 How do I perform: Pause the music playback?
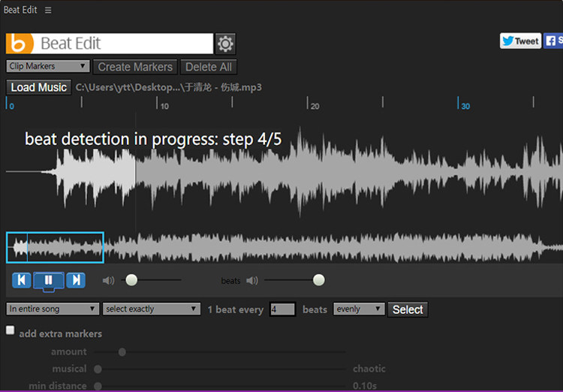pyautogui.click(x=49, y=280)
